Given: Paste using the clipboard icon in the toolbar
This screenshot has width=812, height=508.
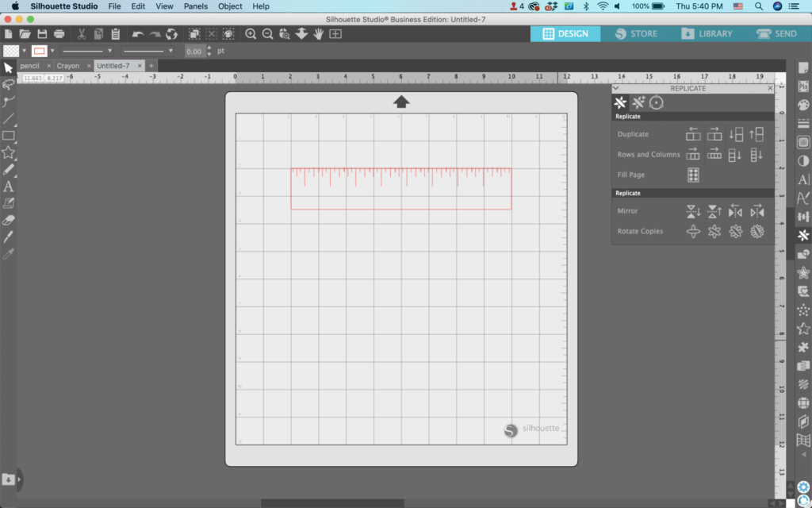Looking at the screenshot, I should (x=116, y=34).
